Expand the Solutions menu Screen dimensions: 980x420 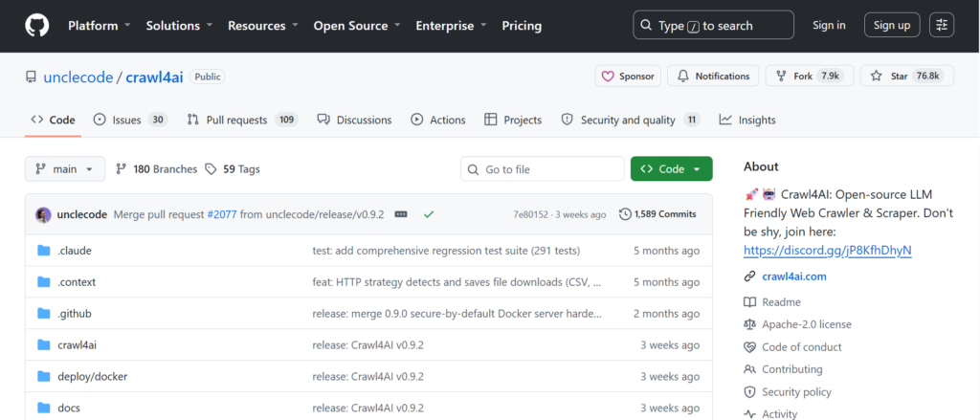[179, 26]
